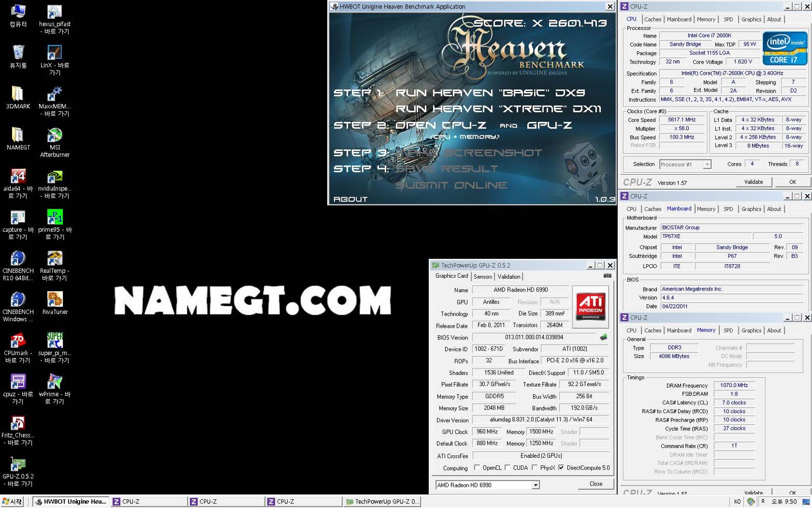
Task: Click GPU-Z BIOS save chip icon
Action: pyautogui.click(x=603, y=337)
